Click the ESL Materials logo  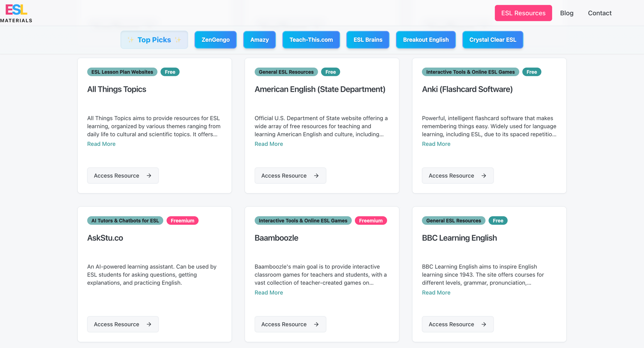[16, 14]
